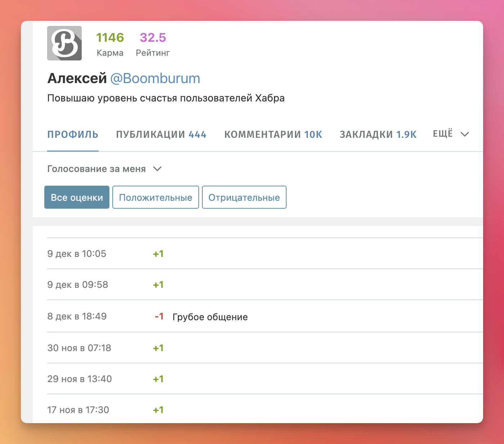
Task: Select the -1 negative vote value
Action: tap(159, 316)
